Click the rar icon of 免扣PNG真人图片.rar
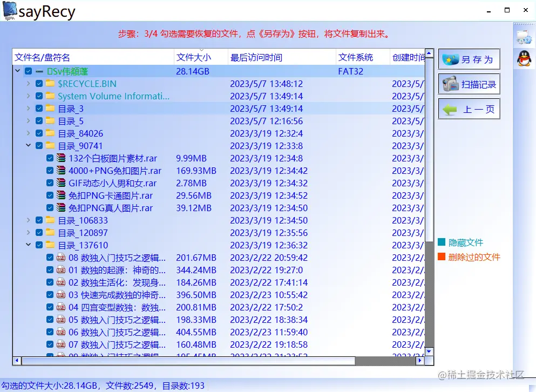This screenshot has width=536, height=392. click(x=61, y=208)
